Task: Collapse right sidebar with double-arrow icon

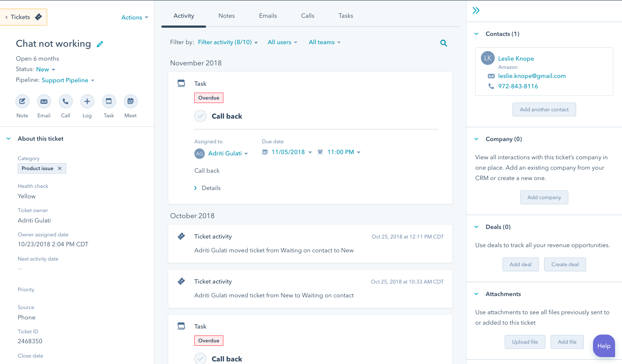Action: coord(476,10)
